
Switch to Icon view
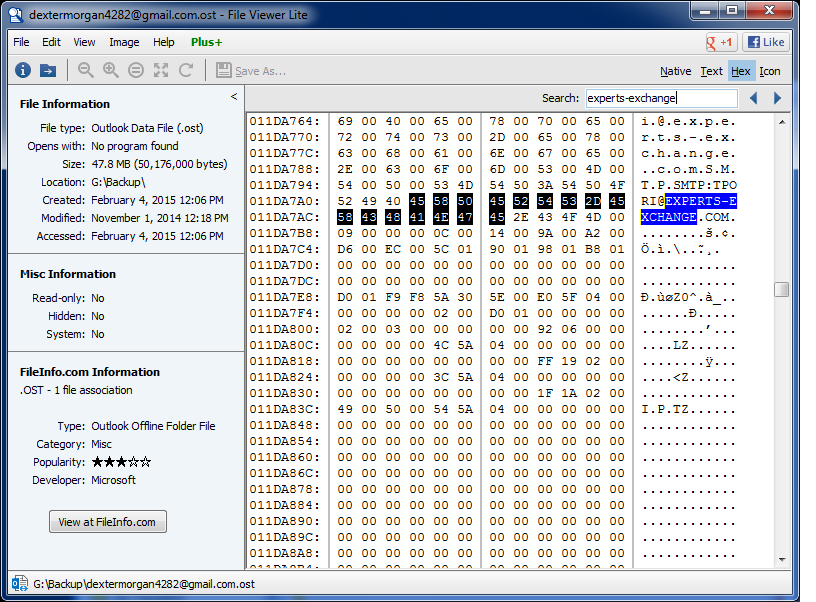pyautogui.click(x=770, y=71)
